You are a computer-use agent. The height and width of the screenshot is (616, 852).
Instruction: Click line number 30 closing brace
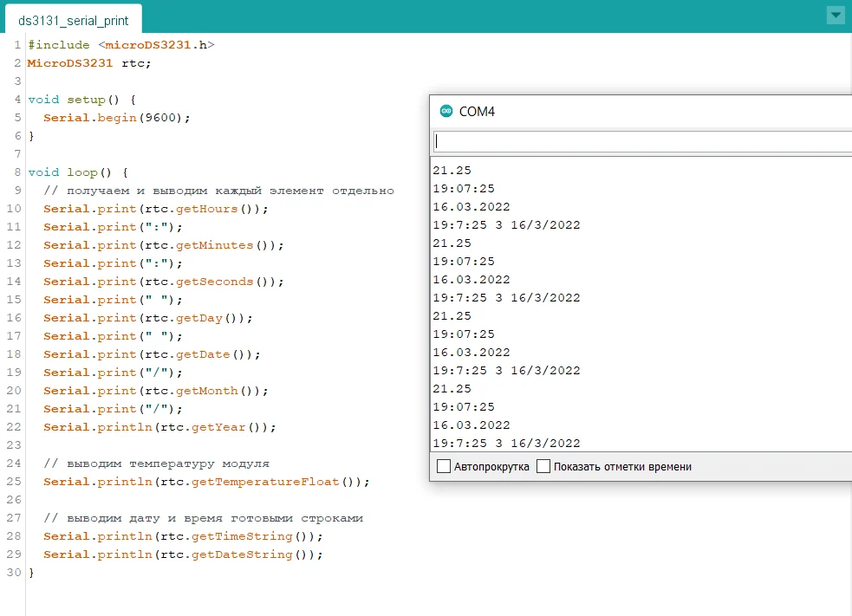click(31, 573)
